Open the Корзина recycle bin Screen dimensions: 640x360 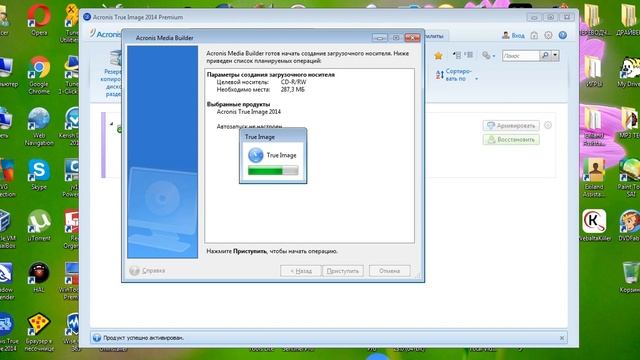point(630,278)
